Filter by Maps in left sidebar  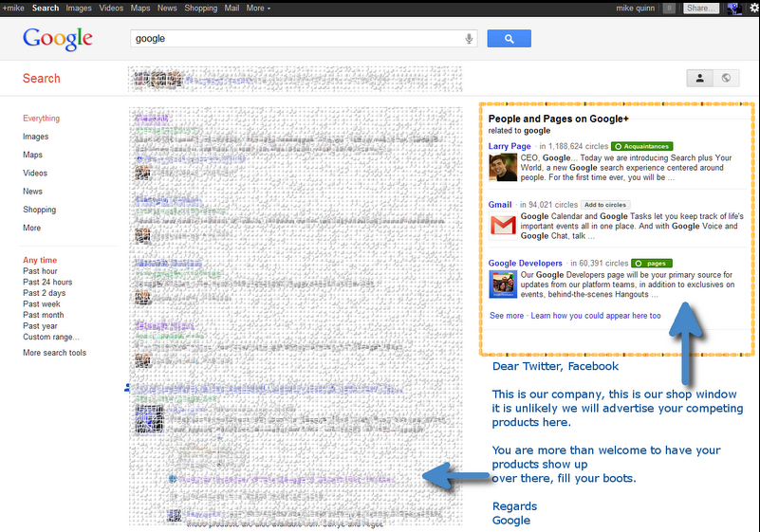tap(32, 155)
